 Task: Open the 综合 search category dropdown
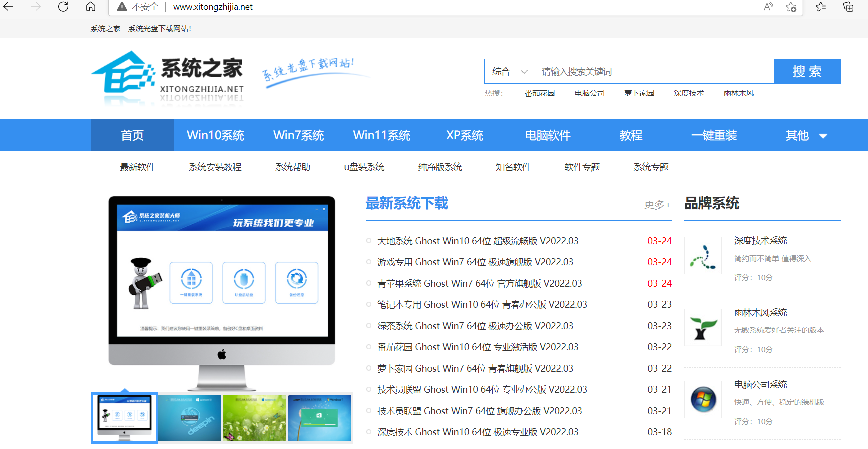coord(509,72)
